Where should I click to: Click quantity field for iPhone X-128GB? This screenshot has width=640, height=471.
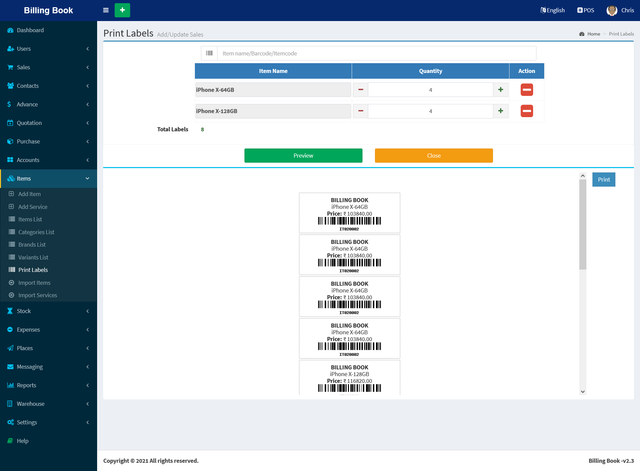point(431,111)
